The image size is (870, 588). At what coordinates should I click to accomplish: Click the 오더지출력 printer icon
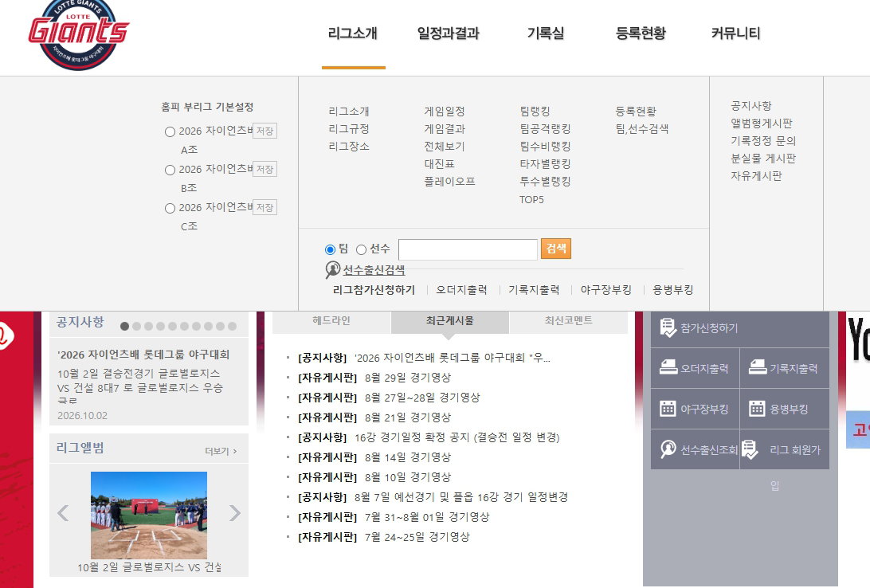(668, 367)
